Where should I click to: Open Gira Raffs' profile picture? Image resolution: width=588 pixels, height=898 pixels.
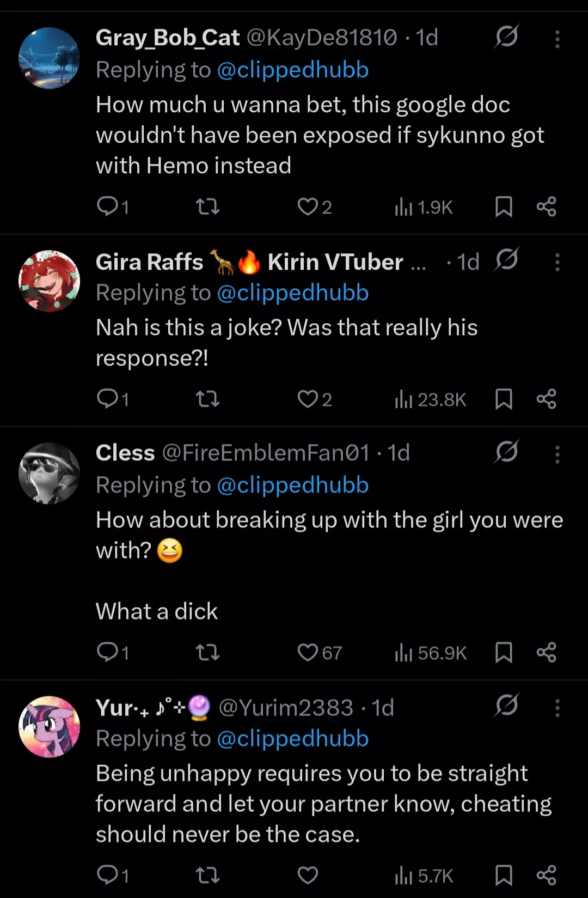[49, 281]
